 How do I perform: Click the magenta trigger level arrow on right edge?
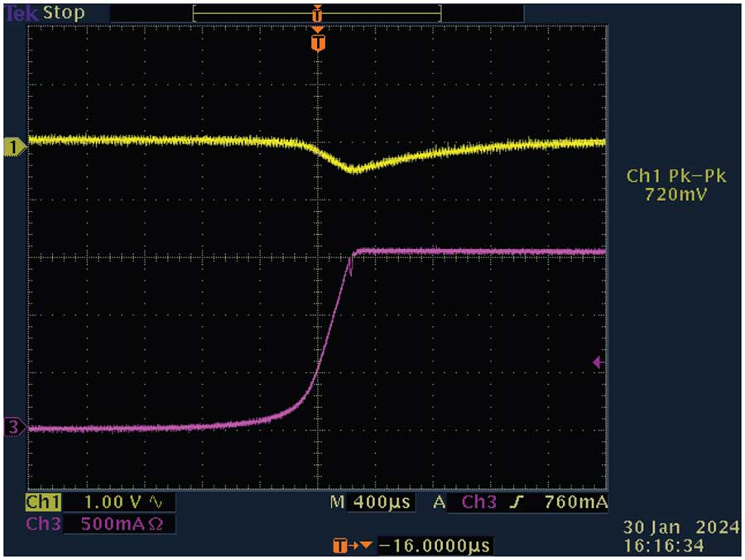coord(597,361)
